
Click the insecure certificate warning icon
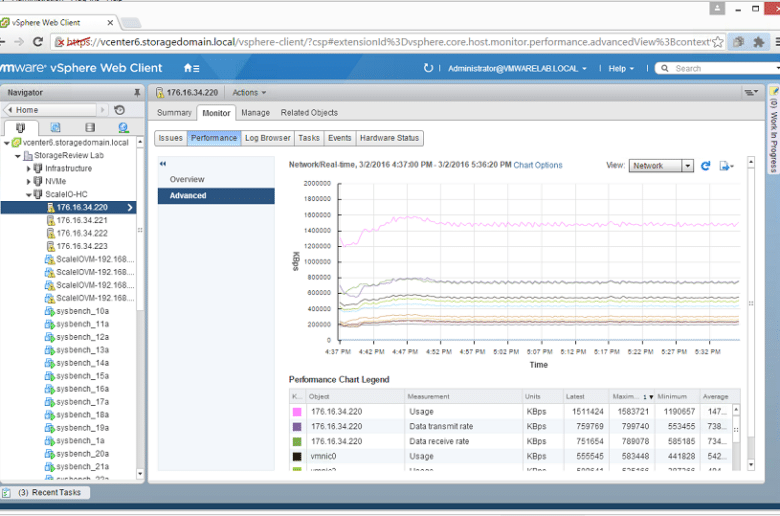point(60,42)
